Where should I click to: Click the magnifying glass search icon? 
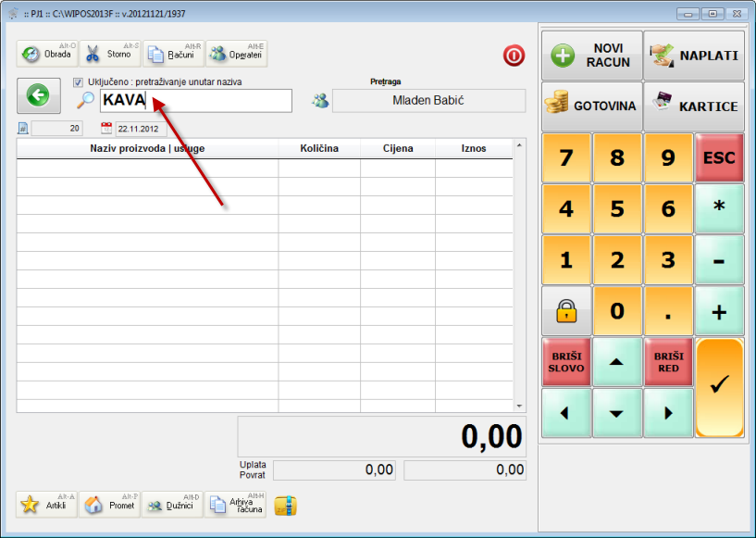click(85, 101)
